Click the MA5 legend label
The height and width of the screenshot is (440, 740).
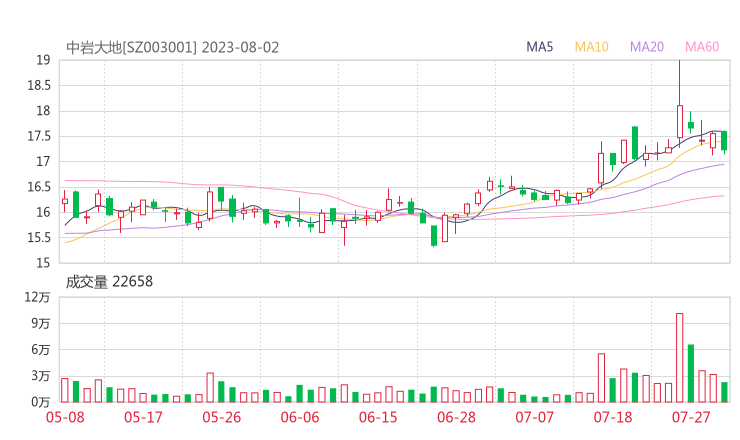click(539, 47)
